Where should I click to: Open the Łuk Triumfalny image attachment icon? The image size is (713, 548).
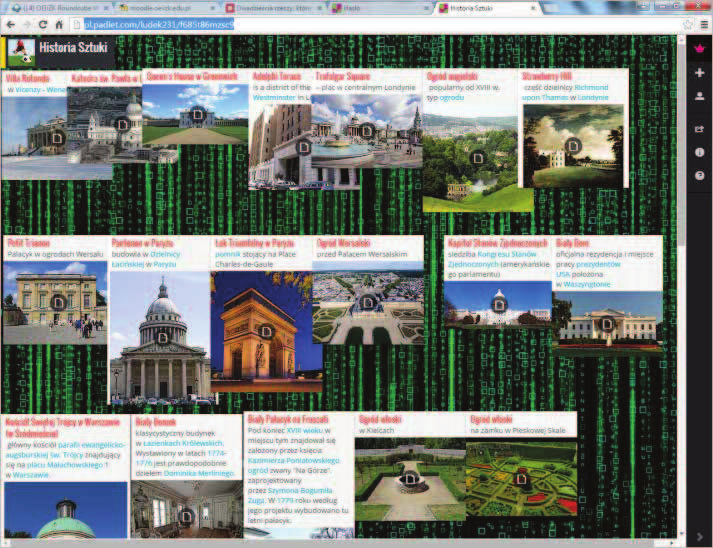266,332
